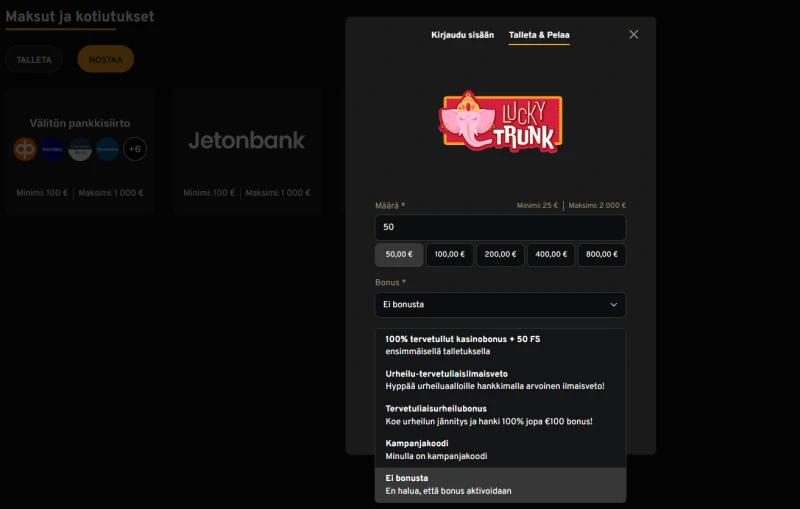Click the +6 more banks badge
This screenshot has height=509, width=800.
point(134,150)
